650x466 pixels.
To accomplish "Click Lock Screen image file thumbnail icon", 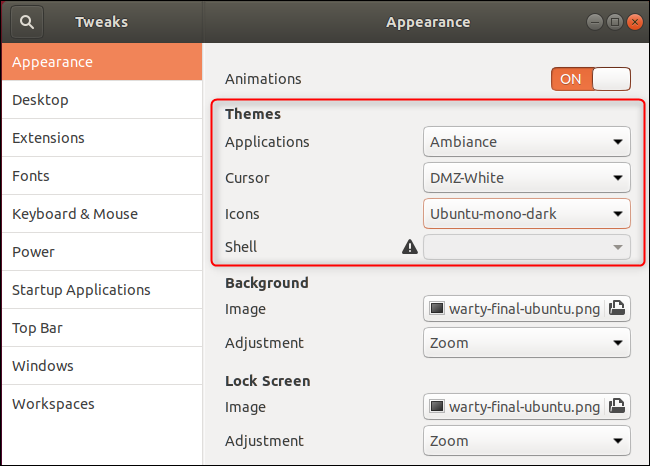I will (437, 407).
